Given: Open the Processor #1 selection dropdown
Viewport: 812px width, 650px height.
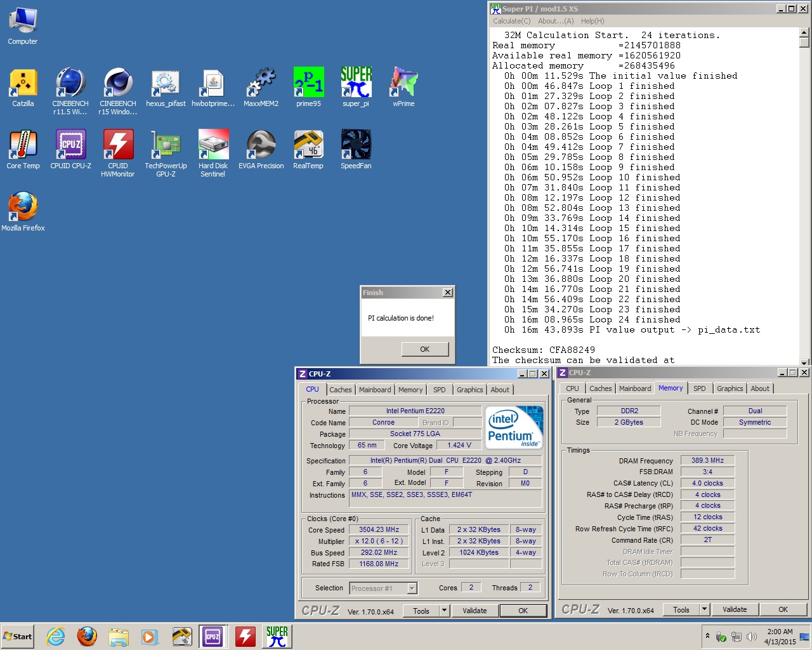Looking at the screenshot, I should [x=383, y=588].
